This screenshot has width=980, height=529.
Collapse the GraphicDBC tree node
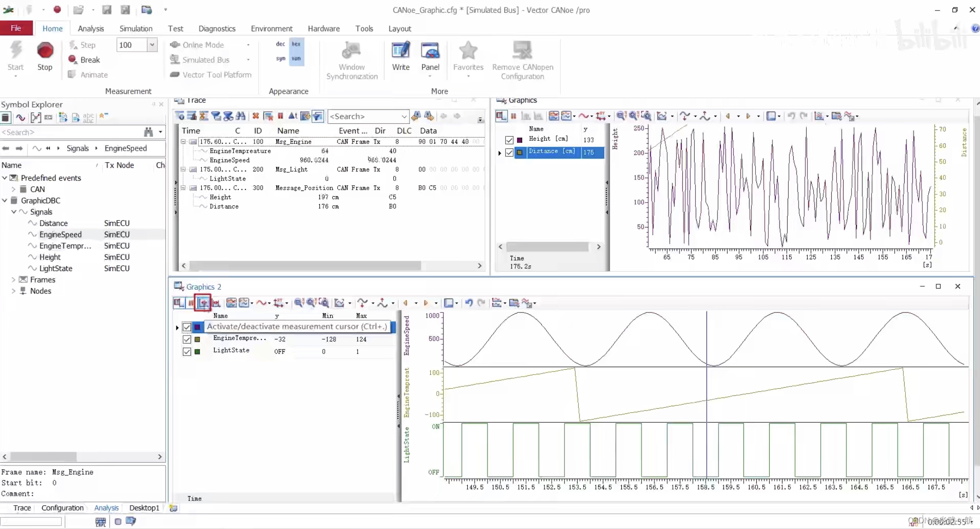pyautogui.click(x=5, y=201)
